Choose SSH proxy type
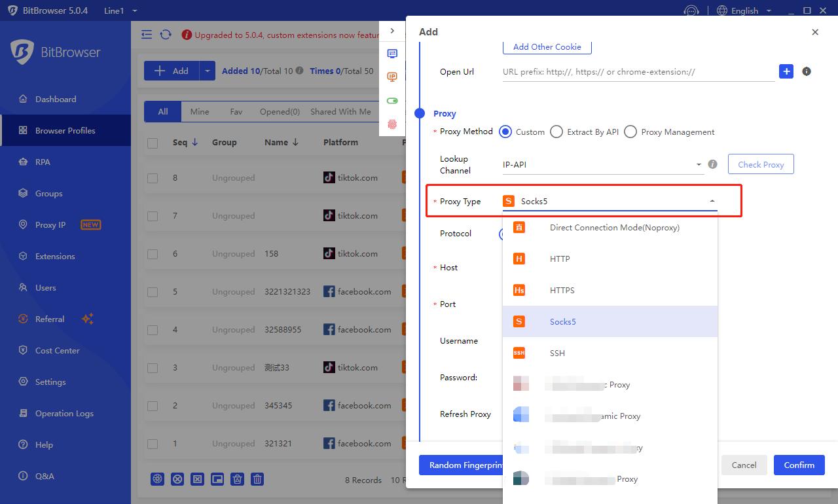 click(610, 353)
